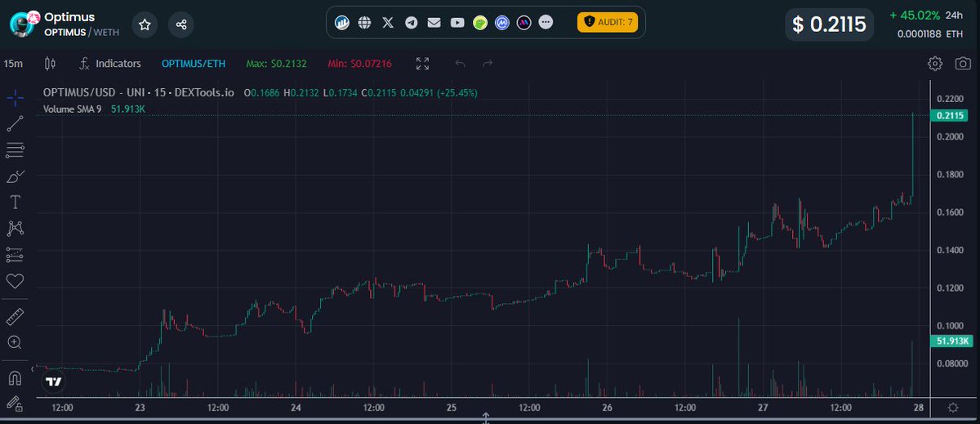Select the Fibonacci retracement tool
The image size is (980, 424).
point(14,150)
